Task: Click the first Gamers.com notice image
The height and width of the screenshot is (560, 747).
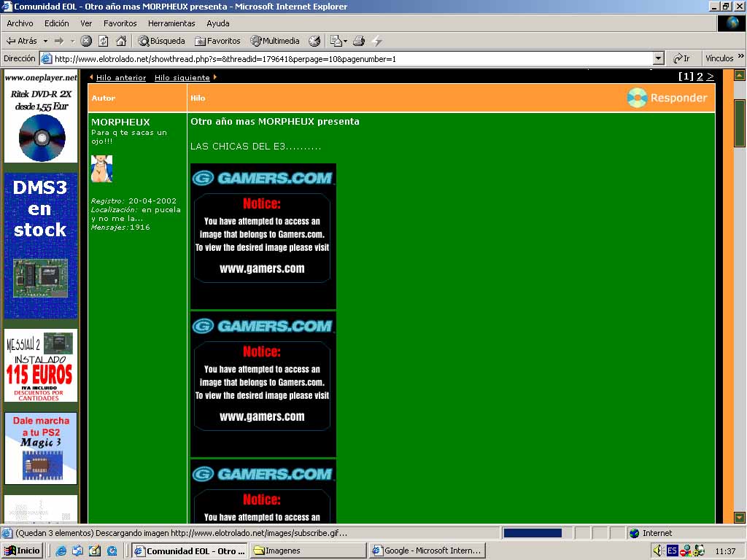Action: tap(263, 236)
